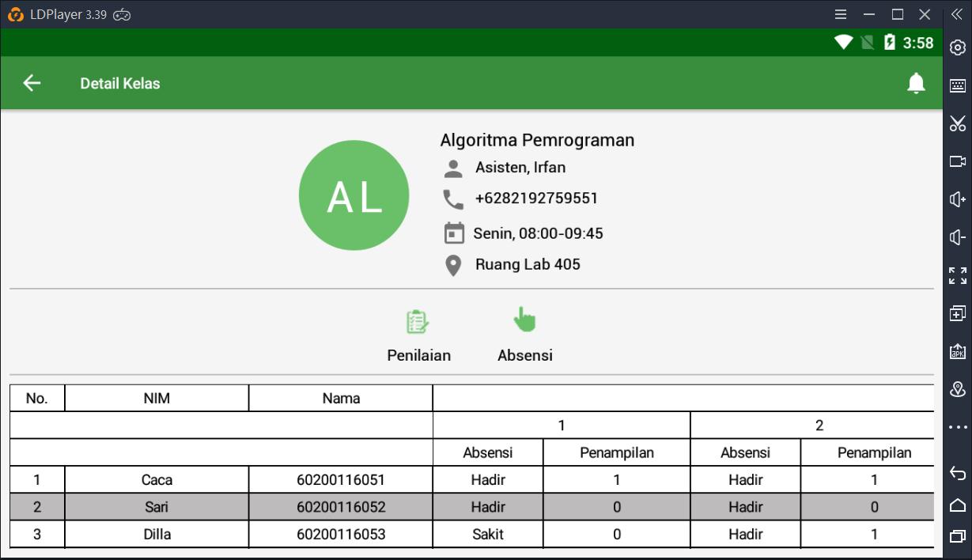Click the scissors screenshot icon in sidebar

click(957, 123)
